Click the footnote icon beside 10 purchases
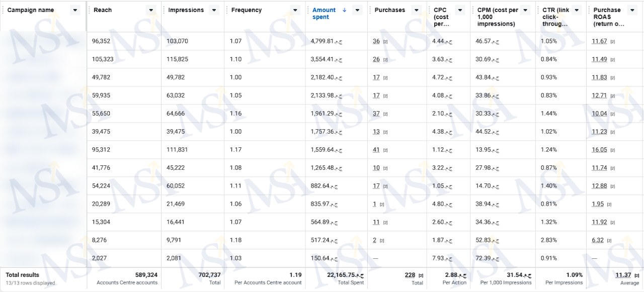This screenshot has width=644, height=292. pyautogui.click(x=385, y=168)
